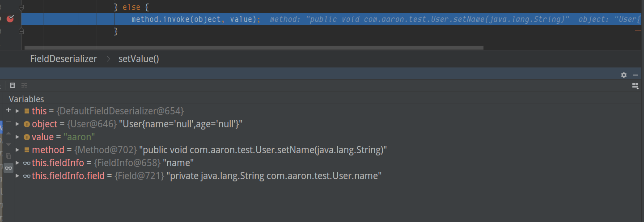This screenshot has width=644, height=222.
Task: Click the Duplicate Watch copy icon
Action: pyautogui.click(x=8, y=156)
